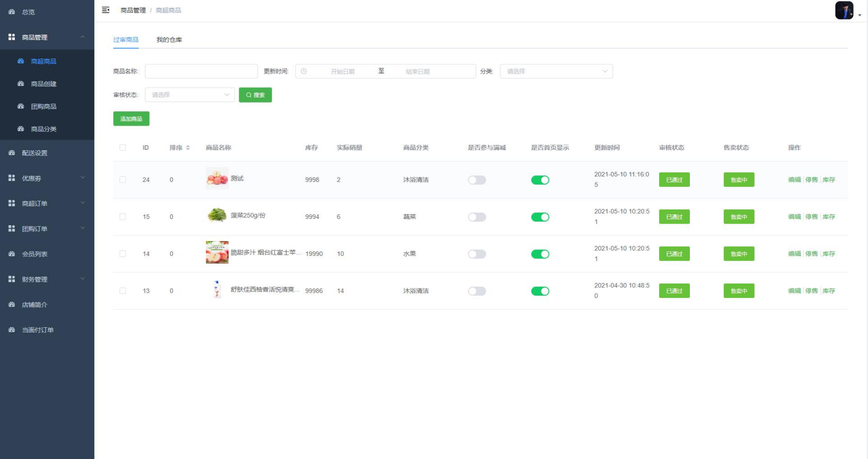Enable 满减 toggle for product ID 24
Image resolution: width=868 pixels, height=459 pixels.
point(476,180)
